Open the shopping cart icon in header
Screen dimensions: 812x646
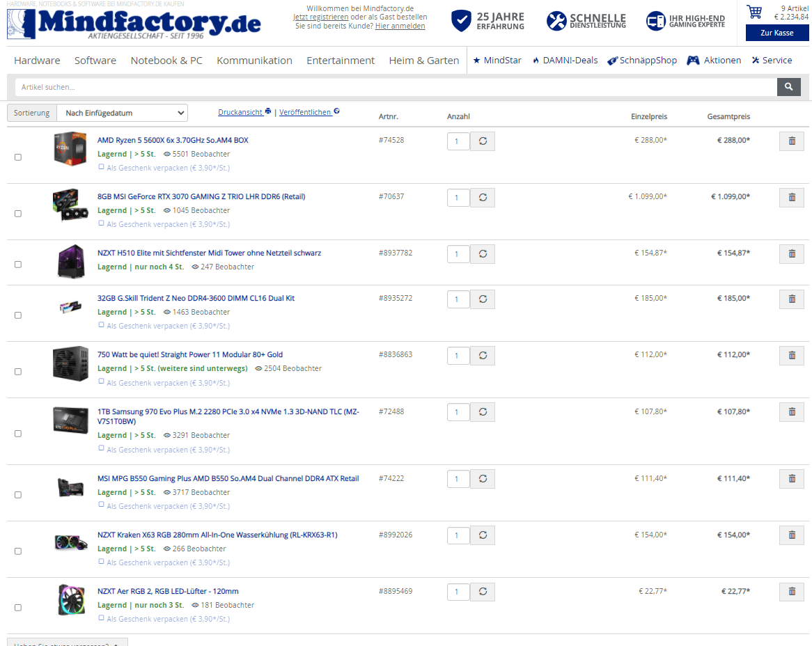coord(754,11)
